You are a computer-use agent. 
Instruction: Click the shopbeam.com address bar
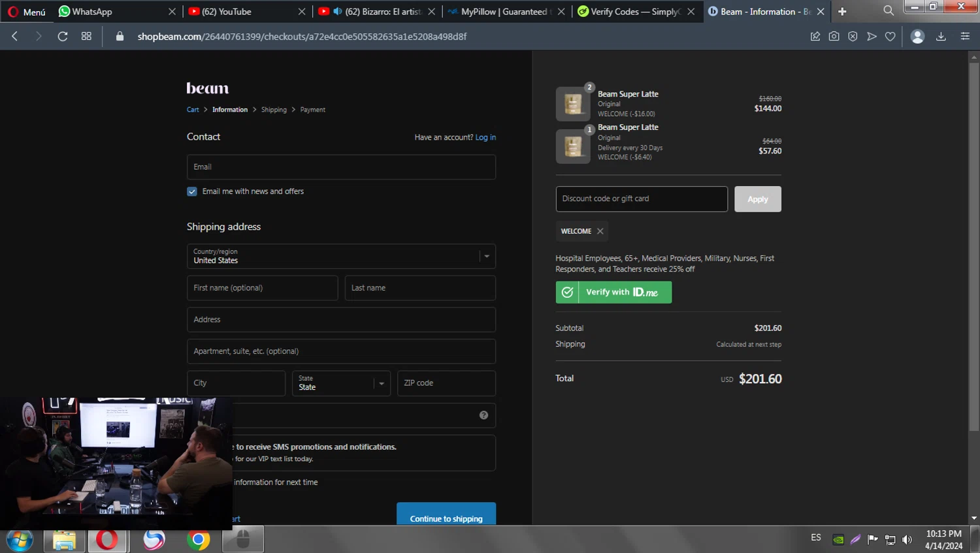coord(302,37)
